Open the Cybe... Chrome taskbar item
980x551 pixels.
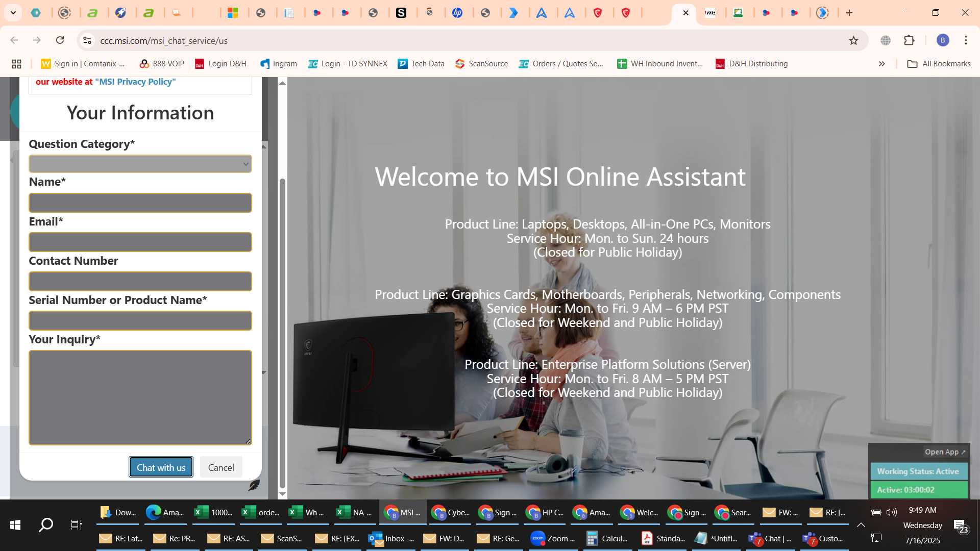click(x=451, y=512)
